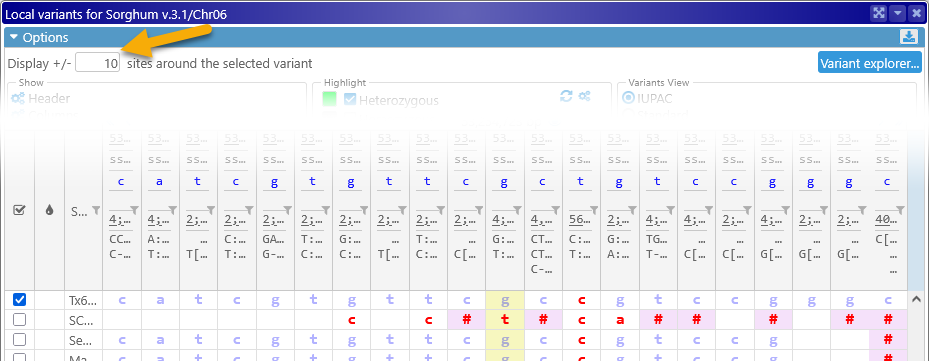Click the collapse window arrow in title bar
Screen dimensions: 929x361
click(899, 13)
